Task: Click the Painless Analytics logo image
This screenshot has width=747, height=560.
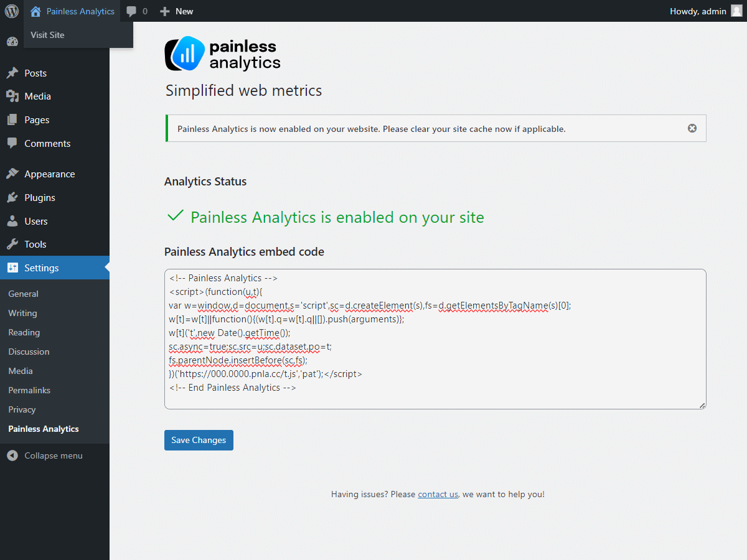Action: [222, 54]
